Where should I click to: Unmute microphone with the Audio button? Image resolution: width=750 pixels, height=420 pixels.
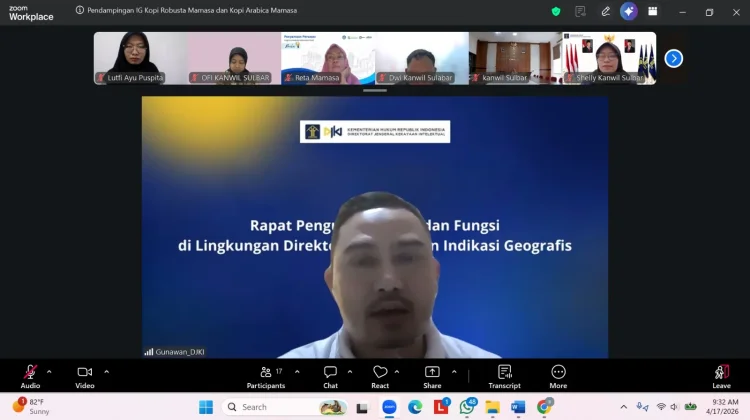click(x=30, y=376)
